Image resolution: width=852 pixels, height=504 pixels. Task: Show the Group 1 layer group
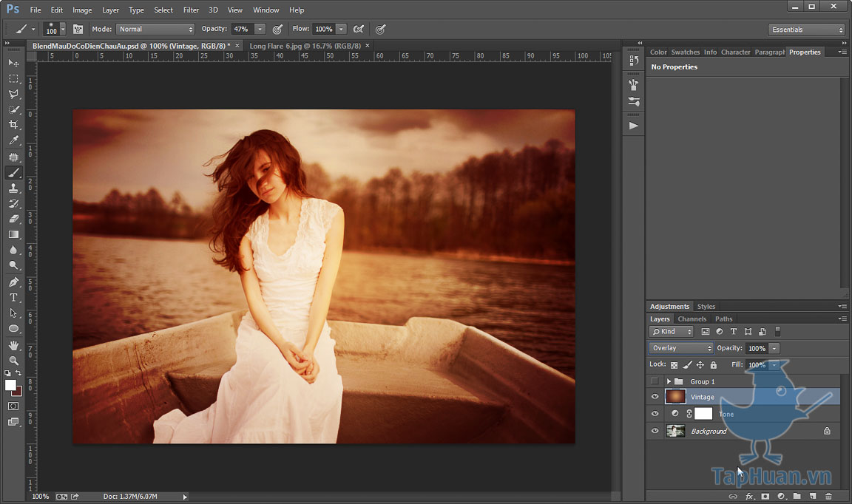tap(655, 381)
